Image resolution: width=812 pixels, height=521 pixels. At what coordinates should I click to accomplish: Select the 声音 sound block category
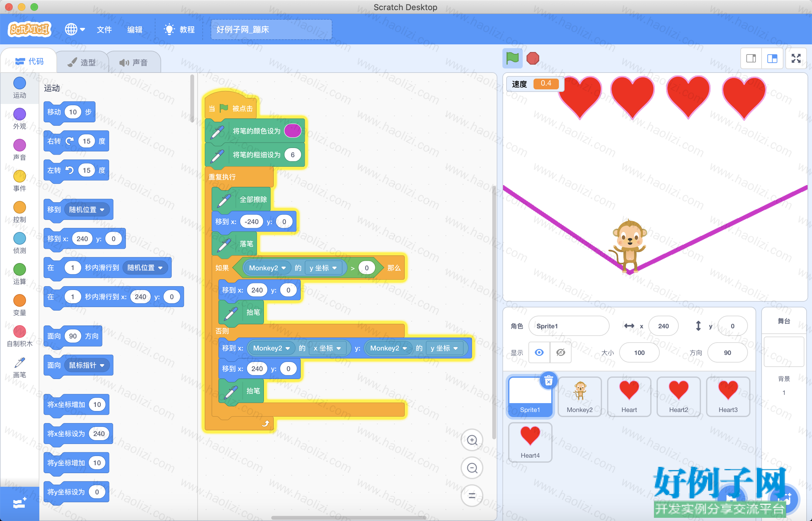point(19,150)
